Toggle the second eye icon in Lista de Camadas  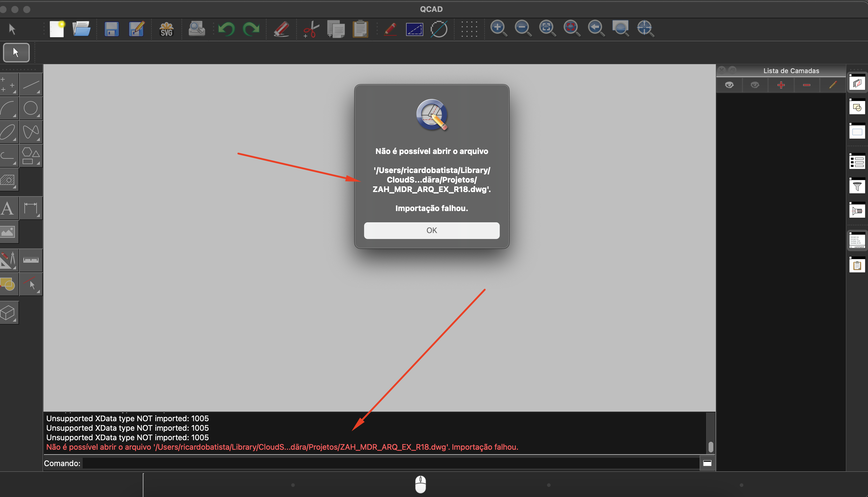coord(755,85)
